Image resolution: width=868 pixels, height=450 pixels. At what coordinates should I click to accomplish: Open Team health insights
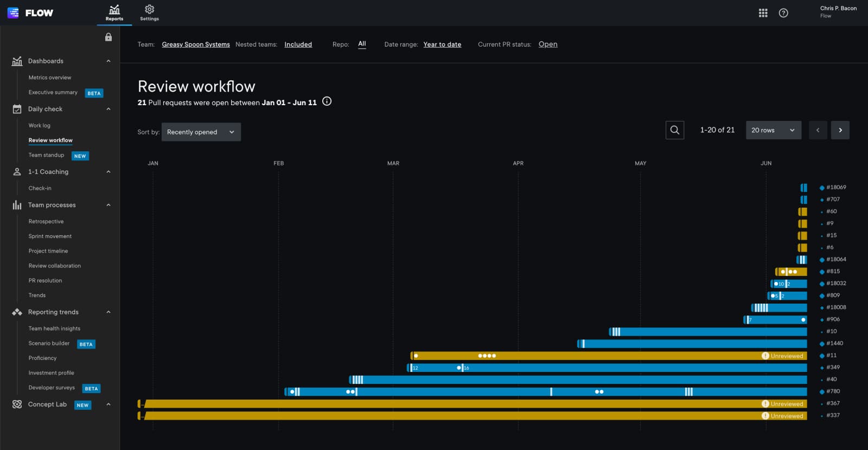click(x=54, y=329)
